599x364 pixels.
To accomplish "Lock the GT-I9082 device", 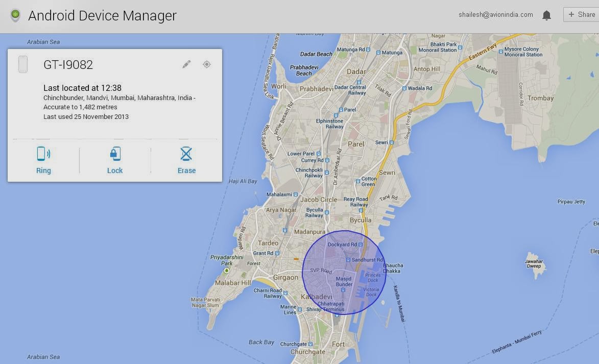I will pyautogui.click(x=115, y=160).
